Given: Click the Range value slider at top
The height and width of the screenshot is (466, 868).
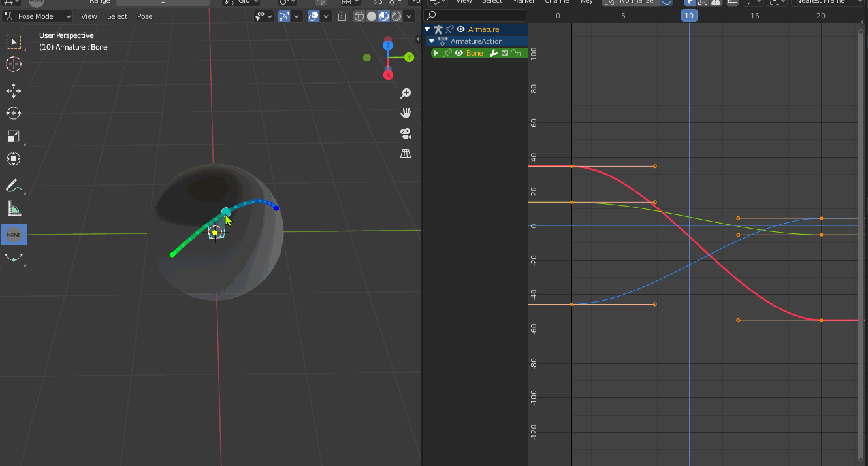Looking at the screenshot, I should [163, 2].
